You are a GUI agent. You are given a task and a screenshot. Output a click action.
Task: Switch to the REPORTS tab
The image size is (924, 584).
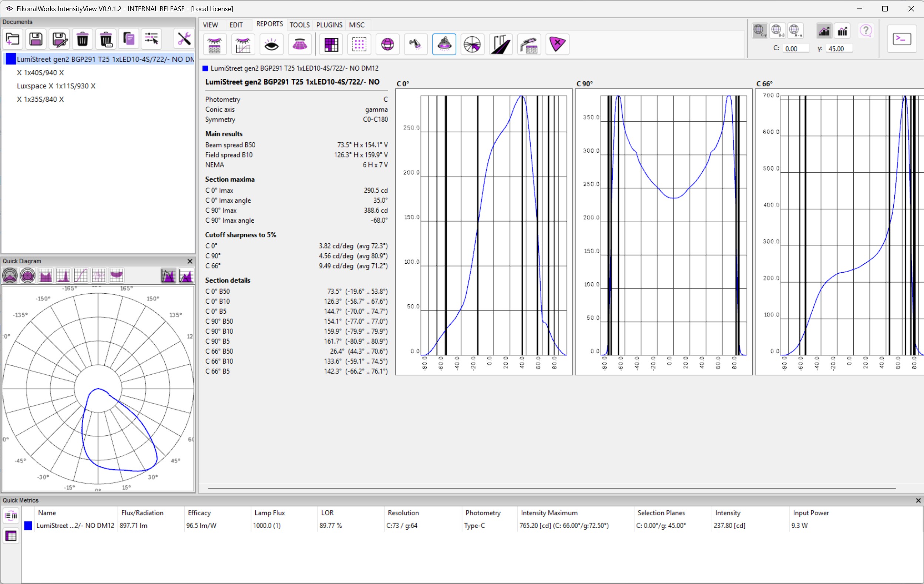coord(269,24)
